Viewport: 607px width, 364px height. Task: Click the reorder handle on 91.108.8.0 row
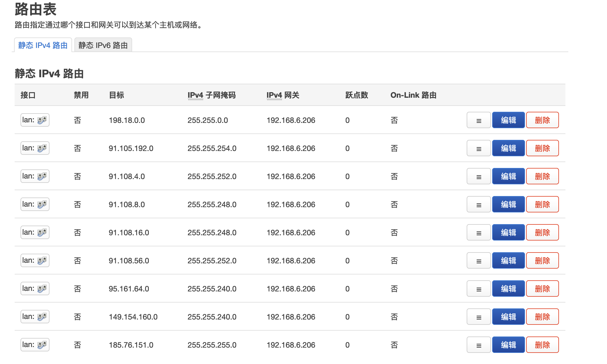coord(478,205)
